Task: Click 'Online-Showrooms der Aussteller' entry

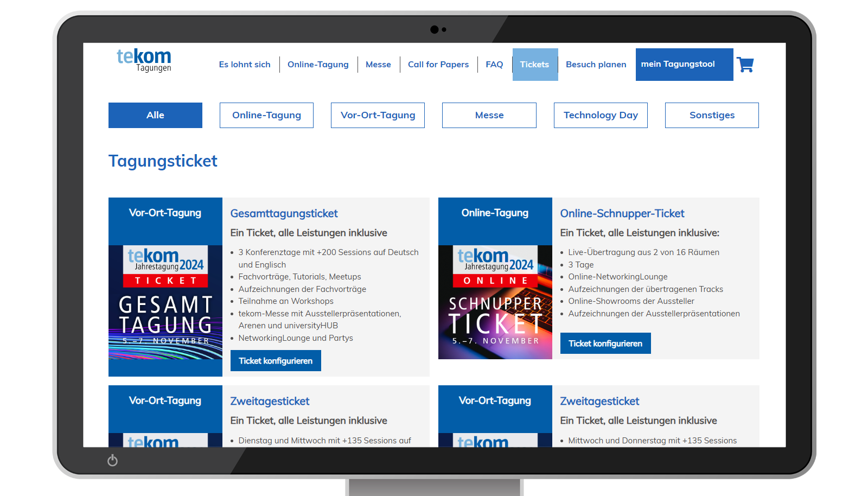Action: tap(631, 301)
